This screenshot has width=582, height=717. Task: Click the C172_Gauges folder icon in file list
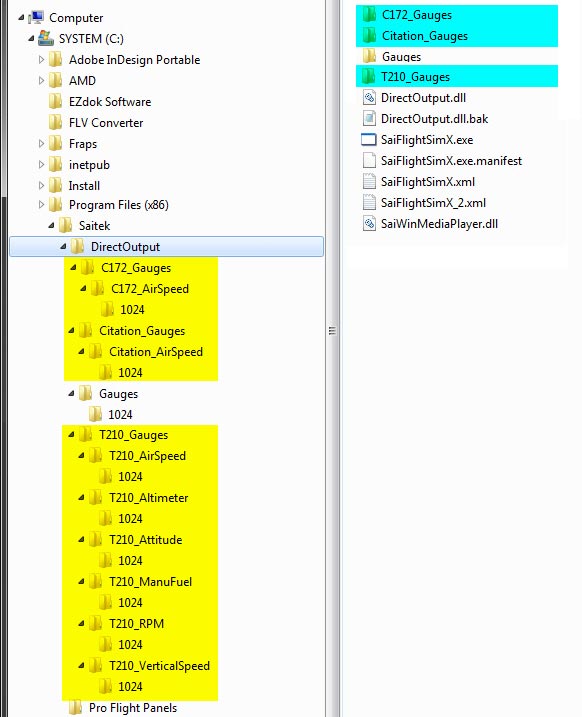[x=369, y=15]
